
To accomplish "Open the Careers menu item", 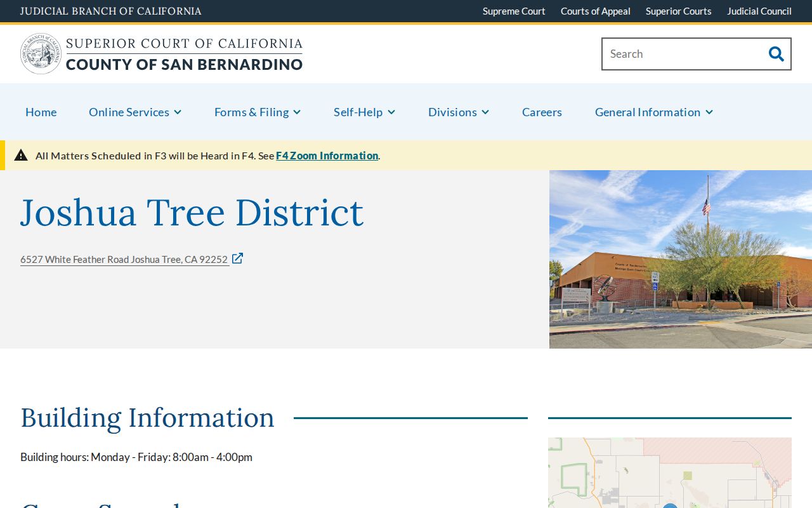I will coord(542,112).
